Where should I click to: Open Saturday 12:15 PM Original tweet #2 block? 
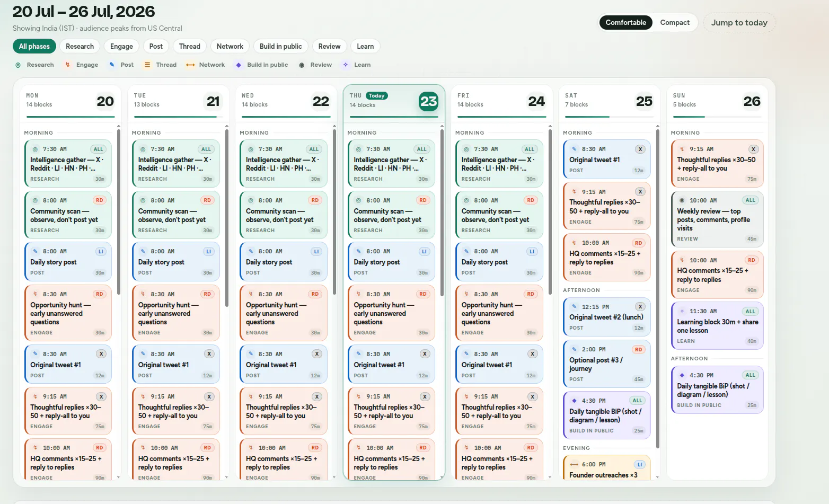pyautogui.click(x=606, y=317)
